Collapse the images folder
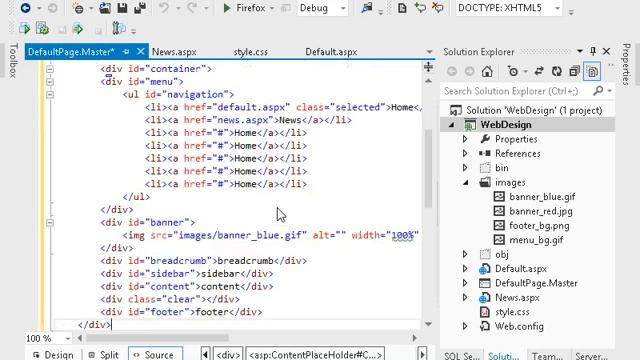The image size is (640, 360). pos(465,182)
